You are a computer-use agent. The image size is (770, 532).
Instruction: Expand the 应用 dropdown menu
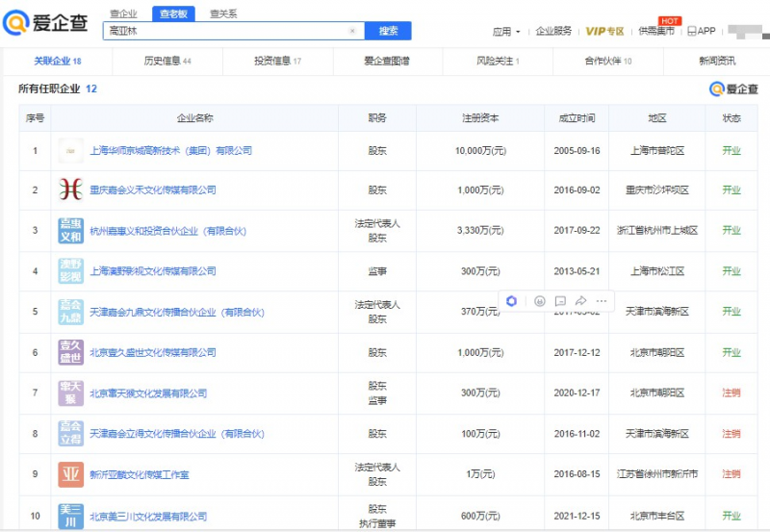(505, 32)
